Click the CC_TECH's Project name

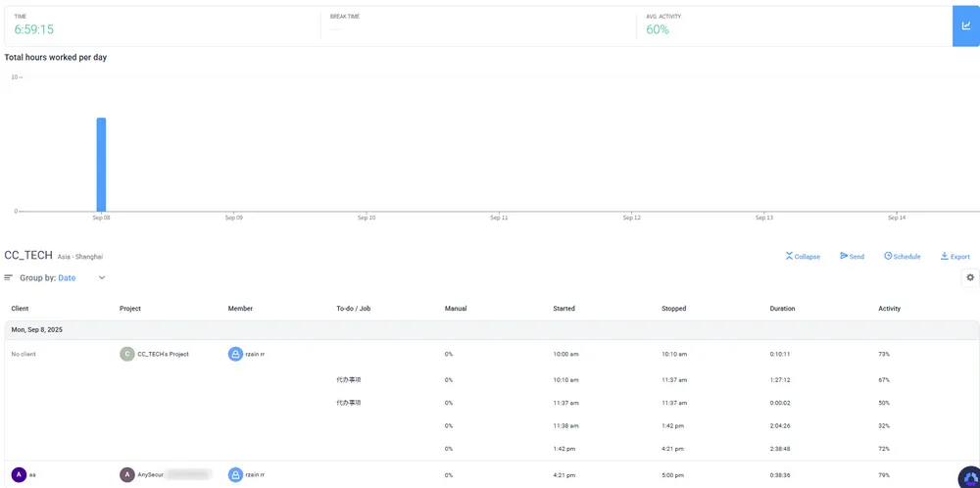click(x=163, y=355)
